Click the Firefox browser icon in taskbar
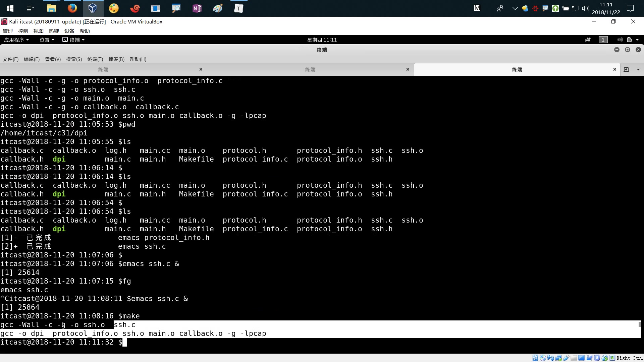Image resolution: width=644 pixels, height=362 pixels. click(x=72, y=8)
